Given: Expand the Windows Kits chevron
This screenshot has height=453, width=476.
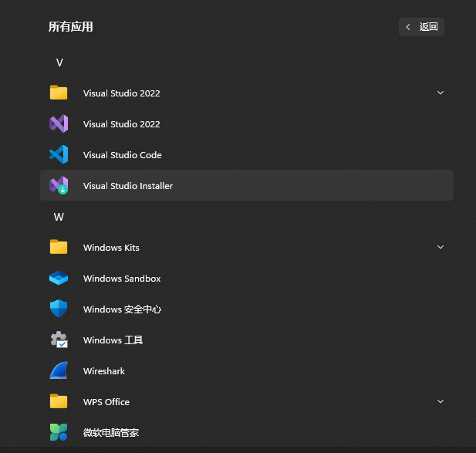Looking at the screenshot, I should pos(441,247).
